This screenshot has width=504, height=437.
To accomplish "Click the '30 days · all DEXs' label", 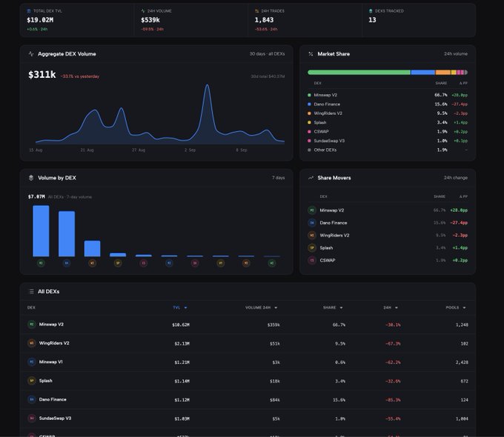I will point(267,54).
